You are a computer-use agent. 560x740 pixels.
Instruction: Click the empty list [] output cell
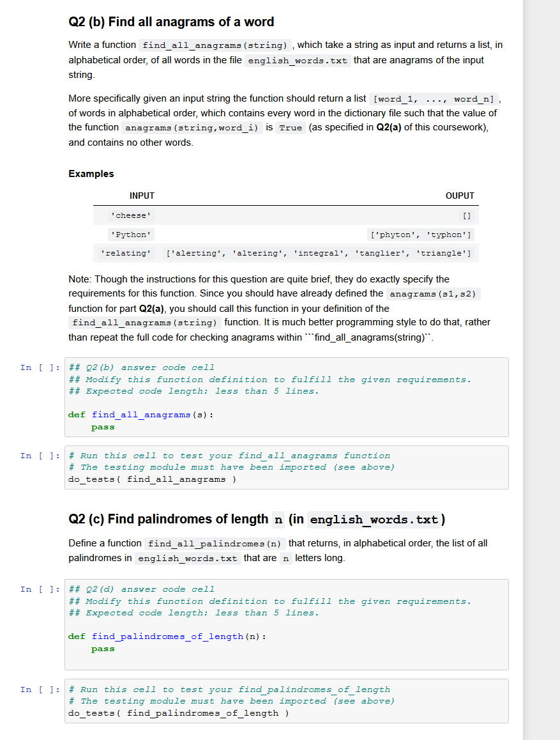pyautogui.click(x=467, y=216)
